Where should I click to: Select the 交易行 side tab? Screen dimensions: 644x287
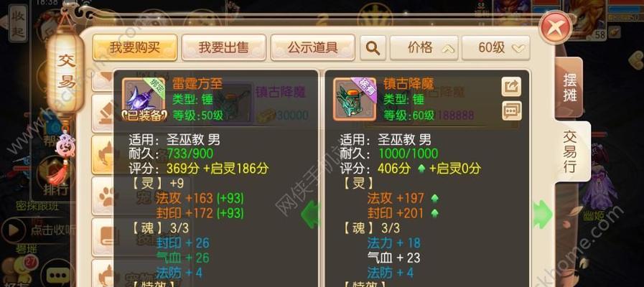pyautogui.click(x=571, y=151)
